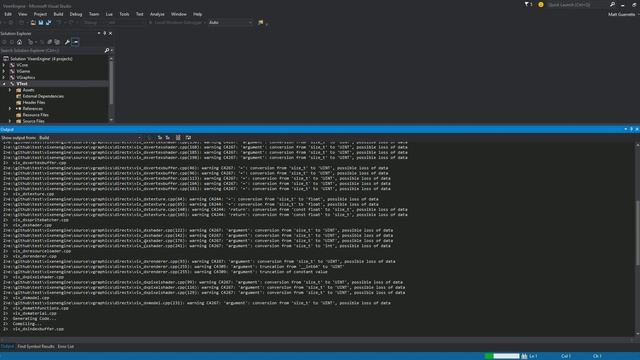
Task: Expand the VCore project node
Action: point(4,65)
